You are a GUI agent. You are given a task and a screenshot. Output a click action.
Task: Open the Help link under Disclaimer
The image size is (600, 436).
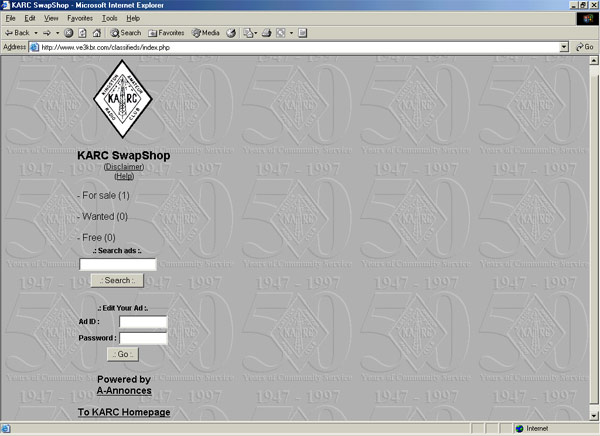tap(124, 176)
